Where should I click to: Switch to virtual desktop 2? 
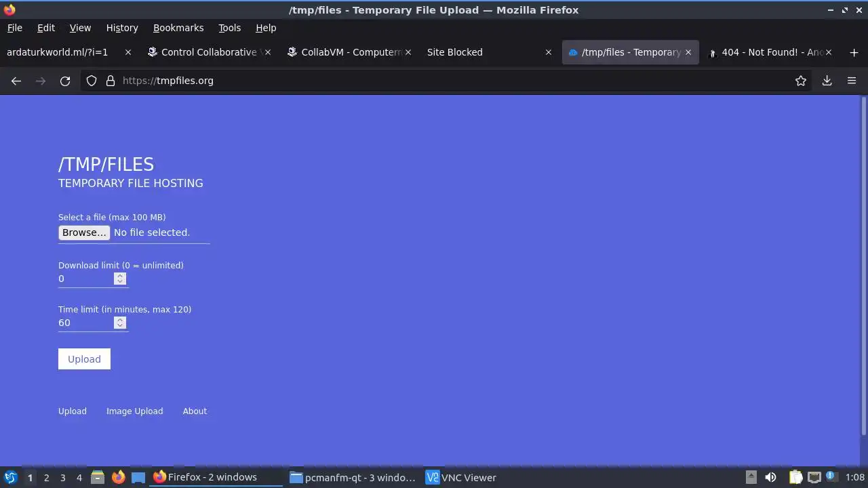pos(46,478)
